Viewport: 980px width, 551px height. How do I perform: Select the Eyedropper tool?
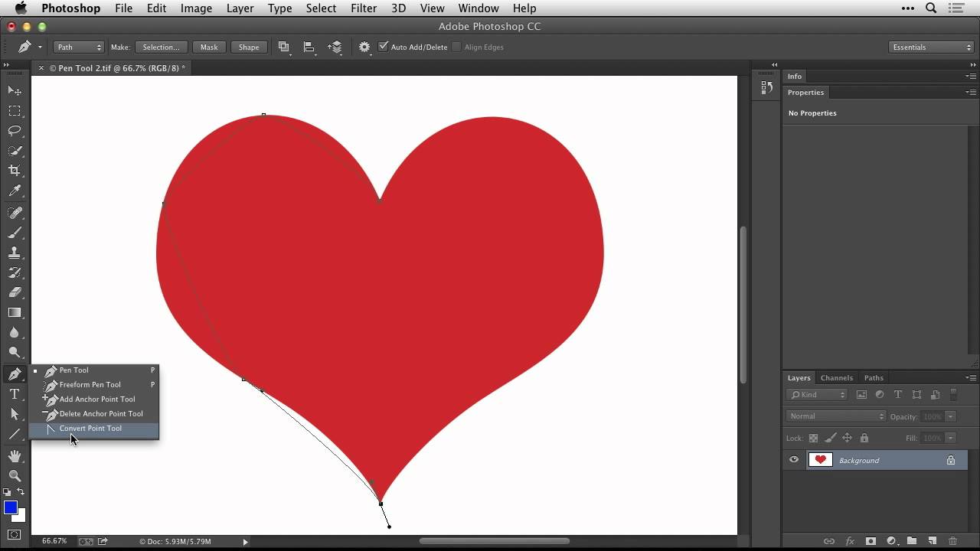pyautogui.click(x=15, y=191)
